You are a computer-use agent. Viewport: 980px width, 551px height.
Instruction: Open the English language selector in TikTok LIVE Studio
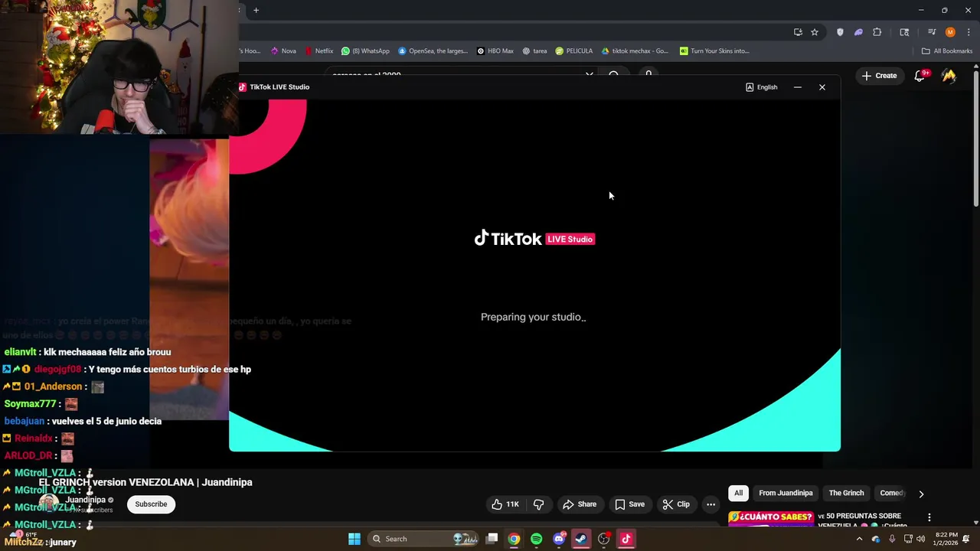[x=761, y=87]
